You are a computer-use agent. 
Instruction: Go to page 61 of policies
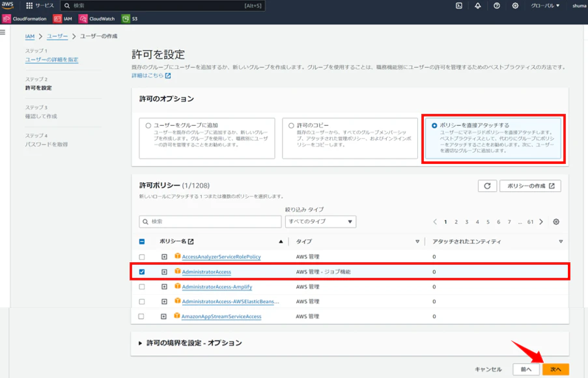pyautogui.click(x=530, y=222)
